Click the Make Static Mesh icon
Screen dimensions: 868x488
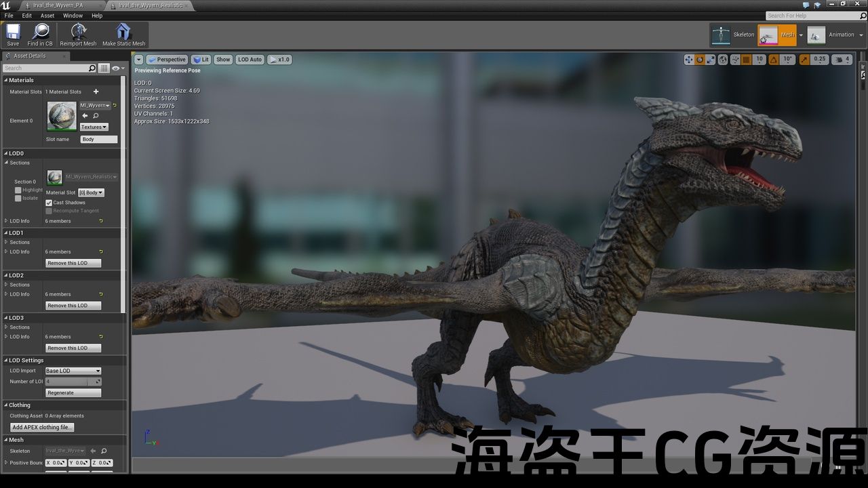123,32
